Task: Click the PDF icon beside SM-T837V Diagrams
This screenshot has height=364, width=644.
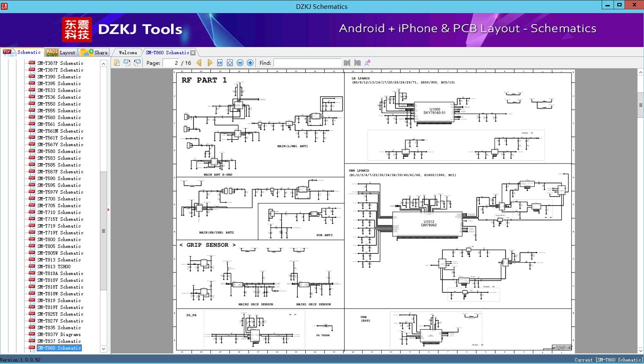Action: 32,334
